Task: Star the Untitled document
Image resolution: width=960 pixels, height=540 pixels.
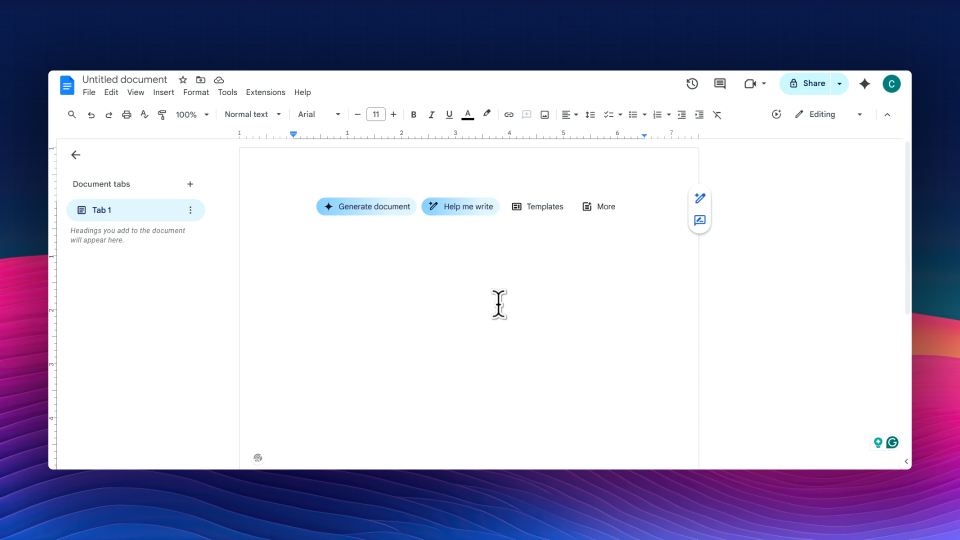Action: pos(182,80)
